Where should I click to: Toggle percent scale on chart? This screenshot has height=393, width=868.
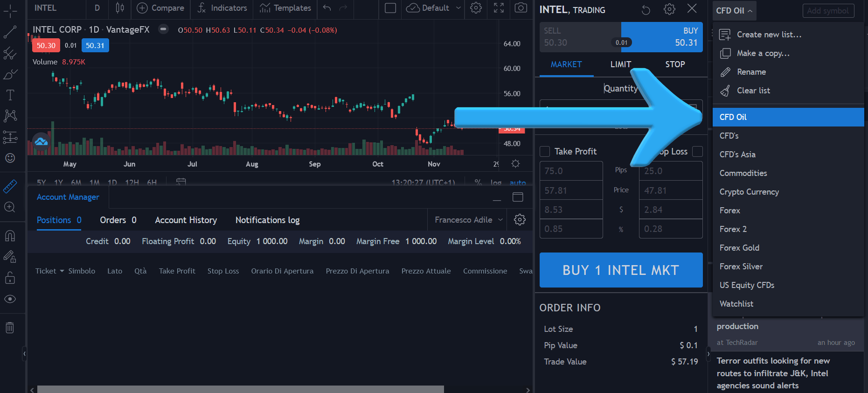478,182
